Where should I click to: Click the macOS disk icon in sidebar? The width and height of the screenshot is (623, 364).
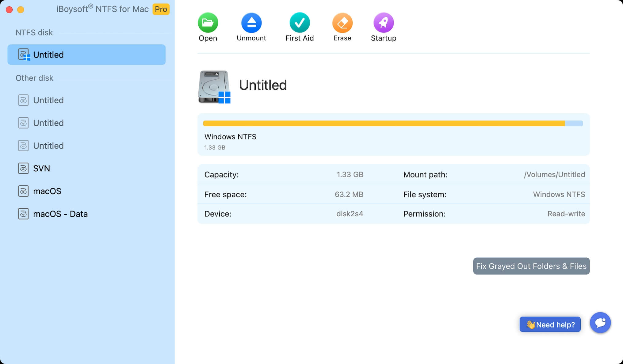pos(23,191)
